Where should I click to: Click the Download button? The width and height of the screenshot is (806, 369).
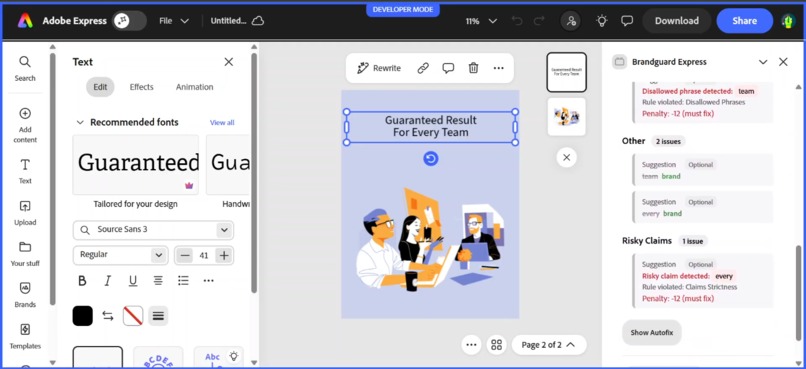[x=676, y=21]
